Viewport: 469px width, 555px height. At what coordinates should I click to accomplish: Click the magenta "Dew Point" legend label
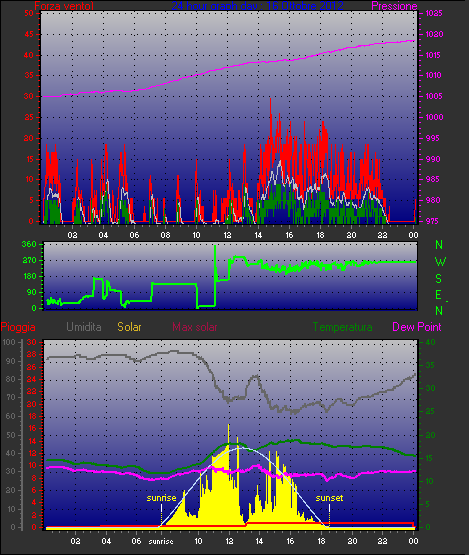pyautogui.click(x=417, y=327)
